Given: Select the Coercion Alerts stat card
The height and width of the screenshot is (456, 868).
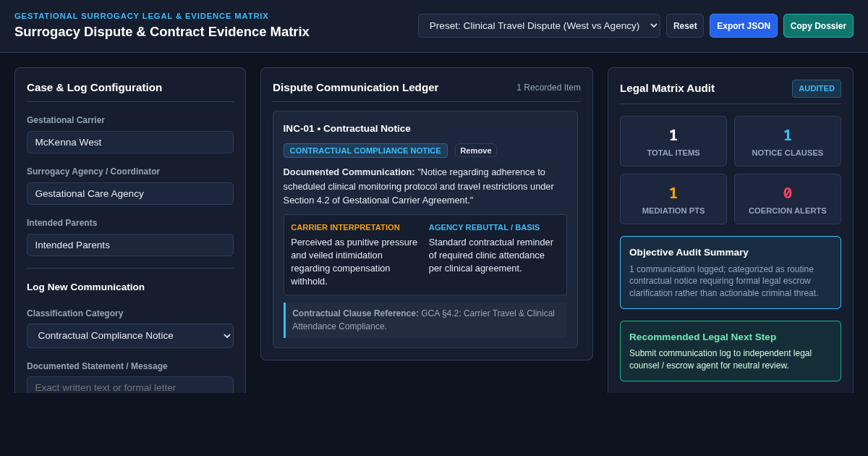Looking at the screenshot, I should tap(788, 199).
